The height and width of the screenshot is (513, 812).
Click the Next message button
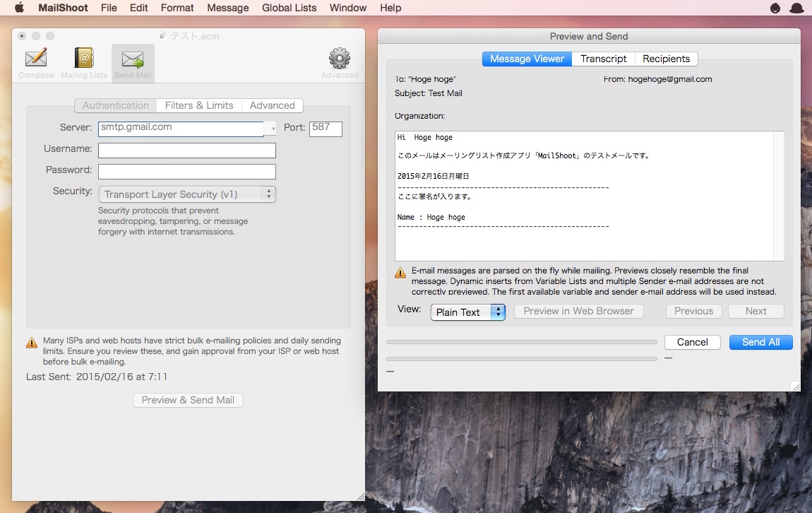click(x=756, y=311)
